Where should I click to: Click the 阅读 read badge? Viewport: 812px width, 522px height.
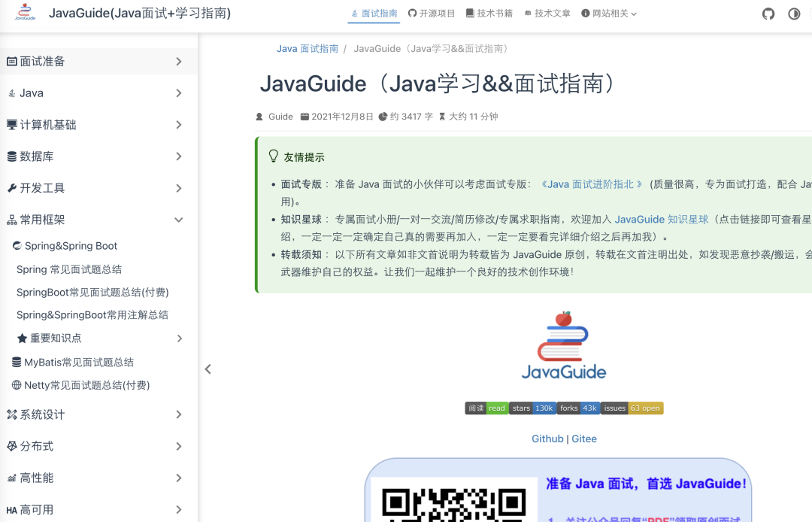pos(486,408)
